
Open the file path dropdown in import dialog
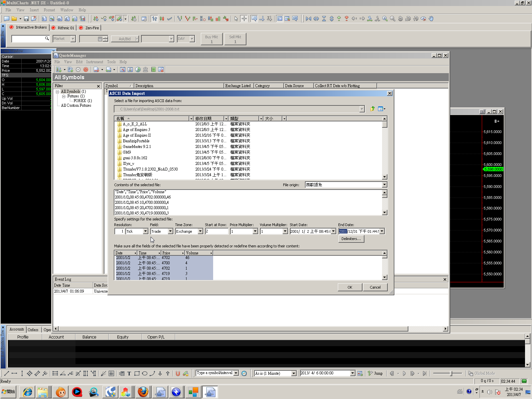[362, 109]
